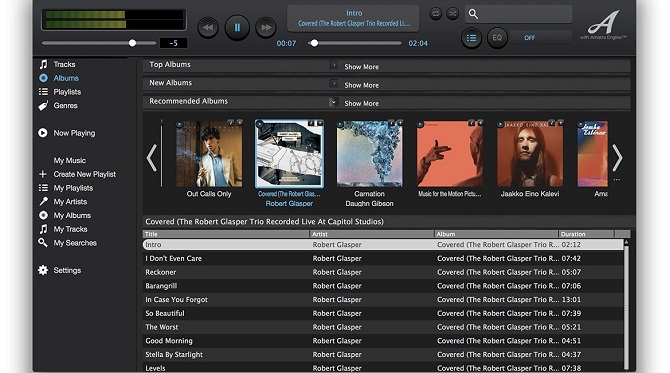The height and width of the screenshot is (373, 670).
Task: Open Settings gear icon
Action: (43, 270)
